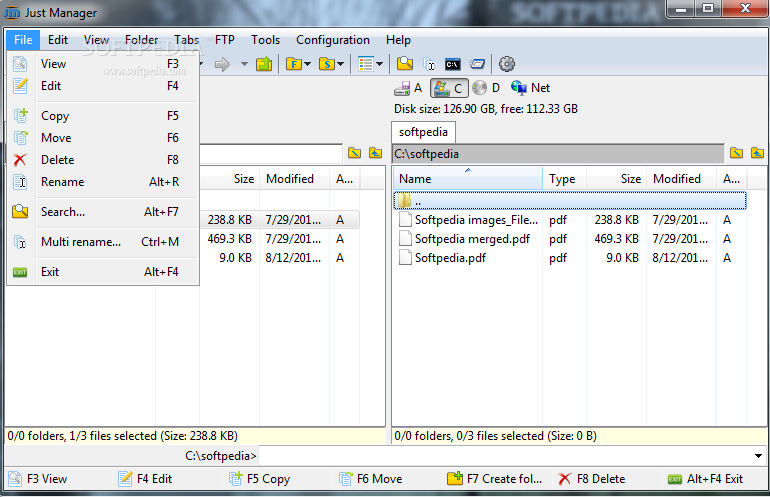Sort right panel by Modified column
770x497 pixels.
pyautogui.click(x=682, y=179)
